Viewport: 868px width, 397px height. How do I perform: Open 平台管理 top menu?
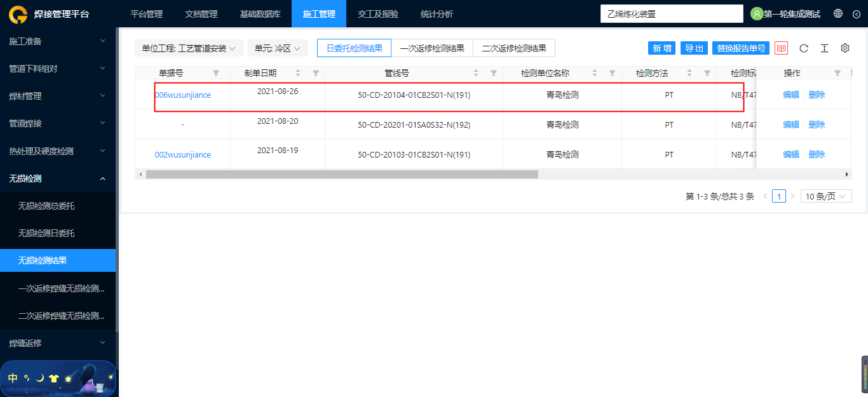tap(146, 14)
